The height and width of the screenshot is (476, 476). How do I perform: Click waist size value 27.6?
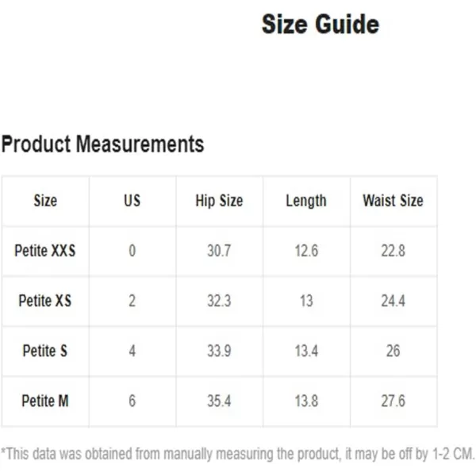tap(393, 401)
